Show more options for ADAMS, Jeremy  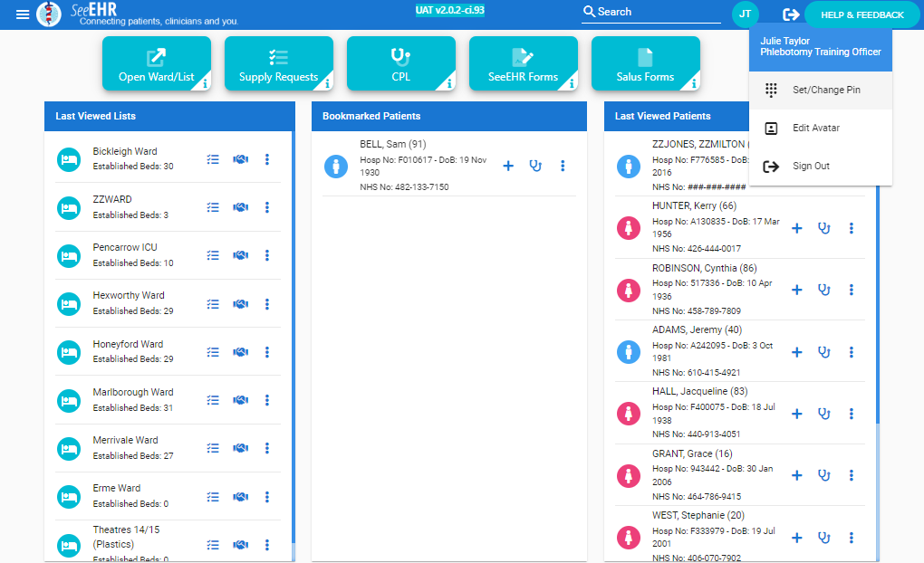[x=851, y=352]
